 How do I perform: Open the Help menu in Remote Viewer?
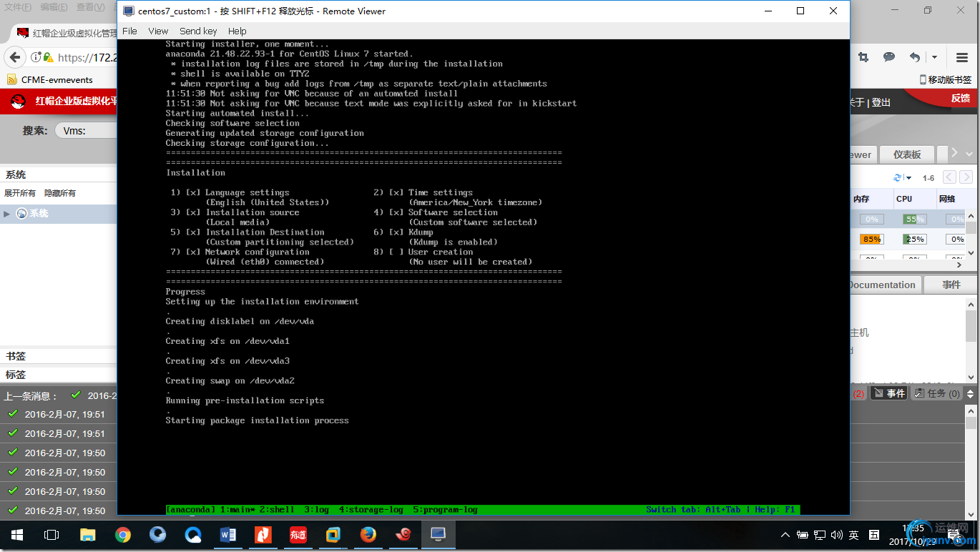pos(237,31)
